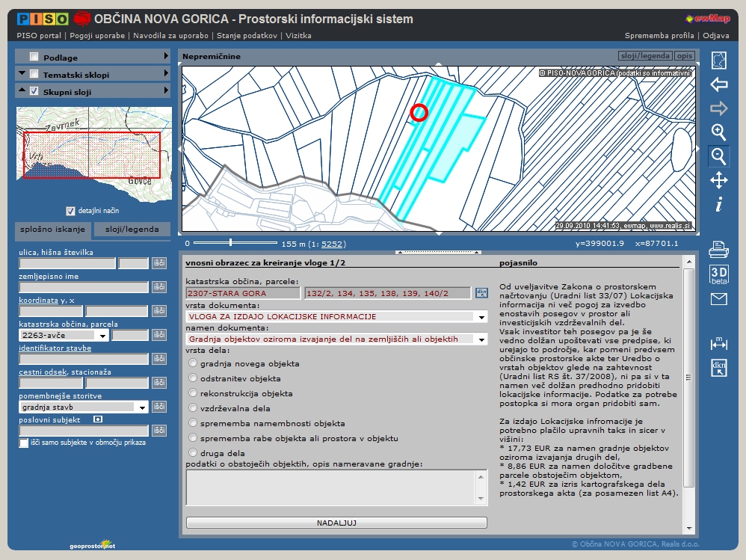Switch to the sloji/legenda tab
The image size is (746, 560).
131,230
